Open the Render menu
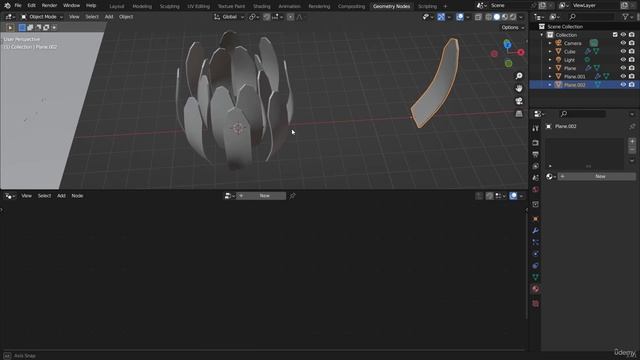The height and width of the screenshot is (360, 640). coord(49,6)
